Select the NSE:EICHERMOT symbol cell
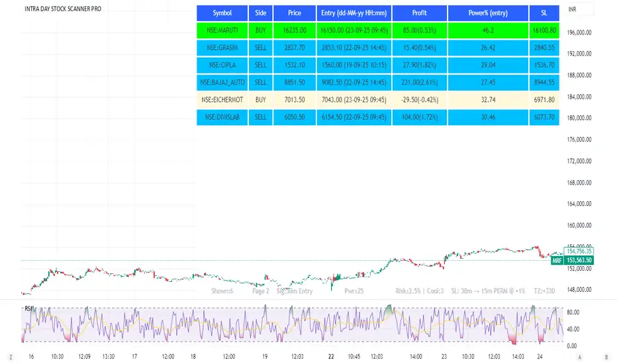This screenshot has height=364, width=617. (222, 100)
